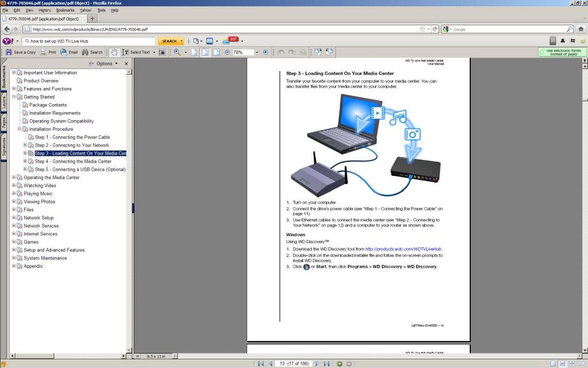588x368 pixels.
Task: Click the Zoom In plus icon
Action: tap(265, 52)
